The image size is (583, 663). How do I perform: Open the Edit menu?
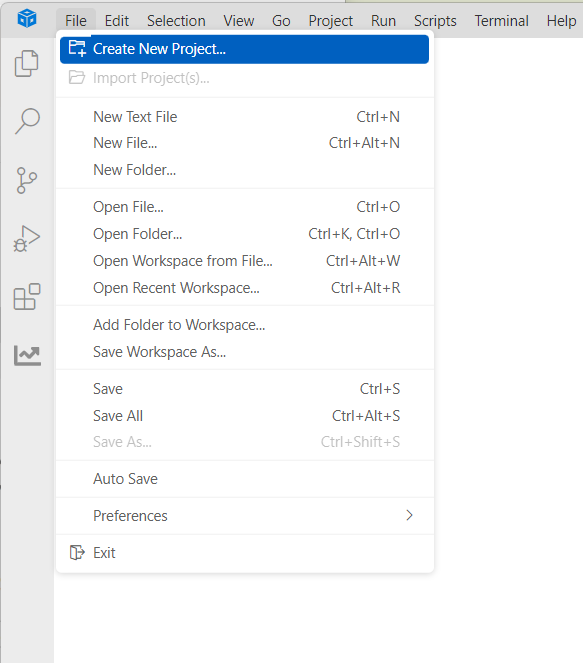(x=117, y=21)
